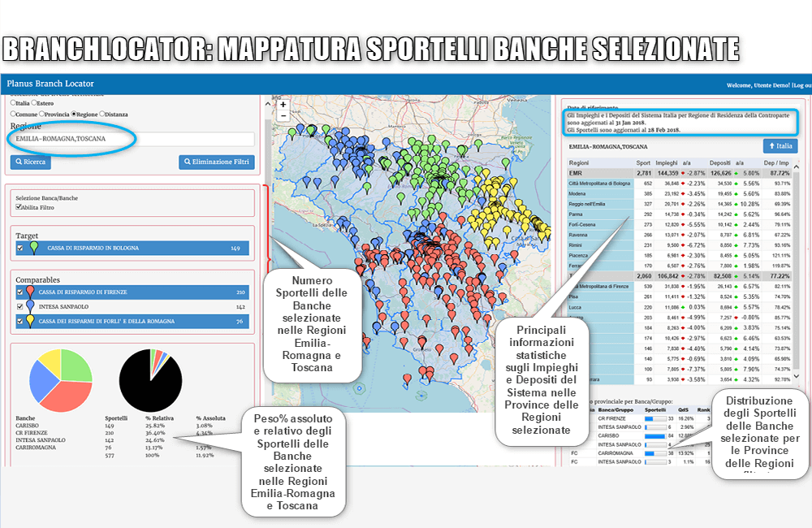The width and height of the screenshot is (812, 528).
Task: Select the Parma province row
Action: coord(680,214)
